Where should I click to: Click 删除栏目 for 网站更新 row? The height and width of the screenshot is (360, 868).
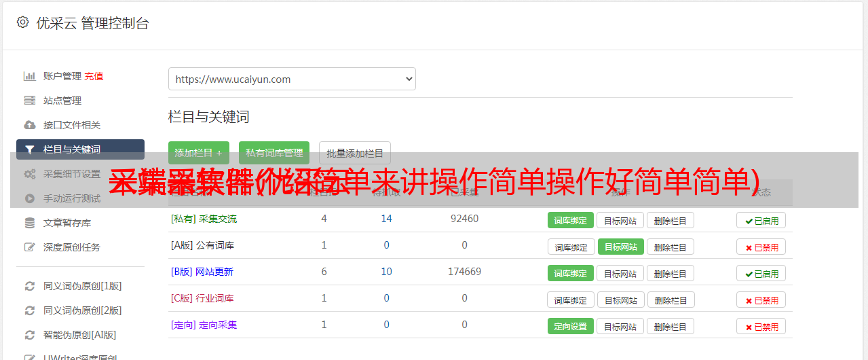click(x=671, y=273)
